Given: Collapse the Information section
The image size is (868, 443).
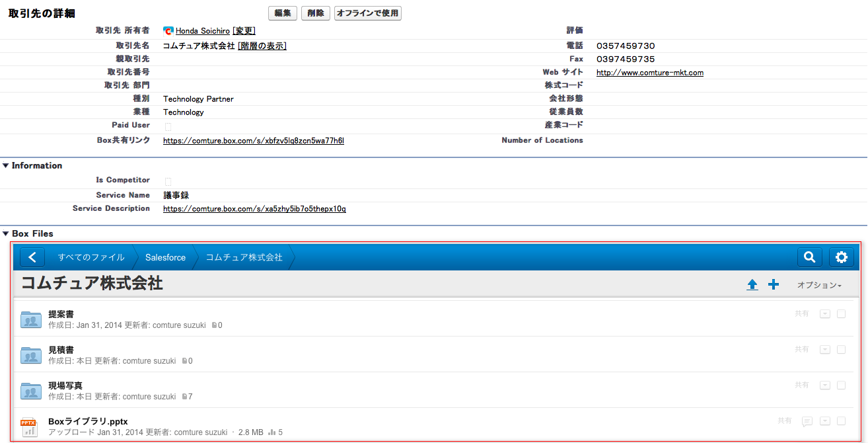Looking at the screenshot, I should click(x=6, y=166).
